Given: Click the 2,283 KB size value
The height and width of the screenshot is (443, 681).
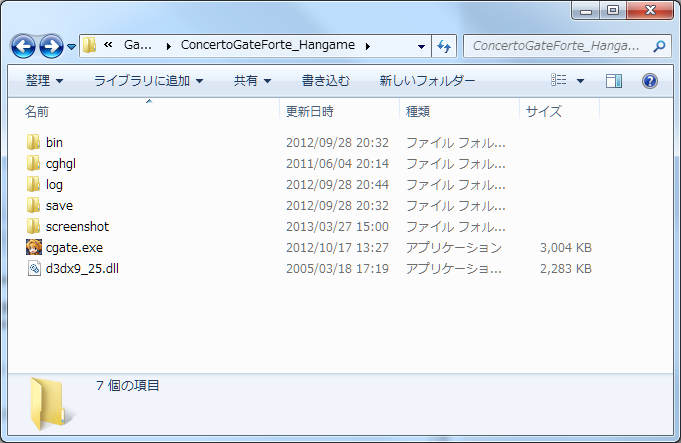Looking at the screenshot, I should (566, 268).
